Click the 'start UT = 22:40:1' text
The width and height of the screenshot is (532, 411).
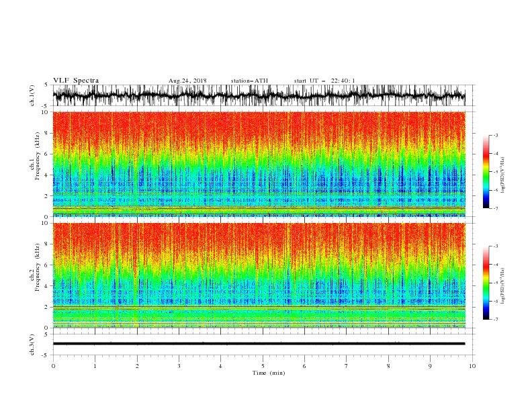(x=324, y=81)
